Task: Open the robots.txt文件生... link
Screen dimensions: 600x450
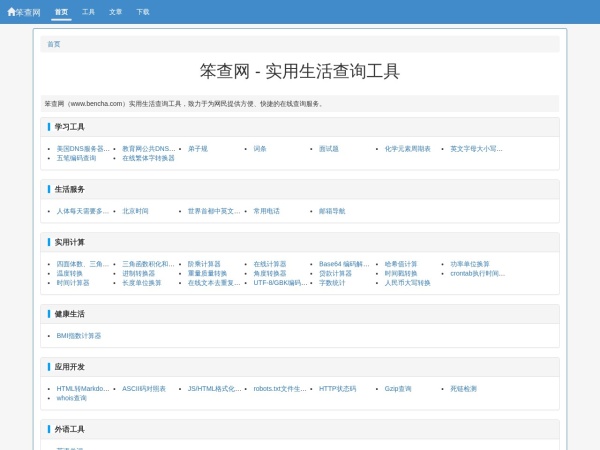Action: click(280, 388)
